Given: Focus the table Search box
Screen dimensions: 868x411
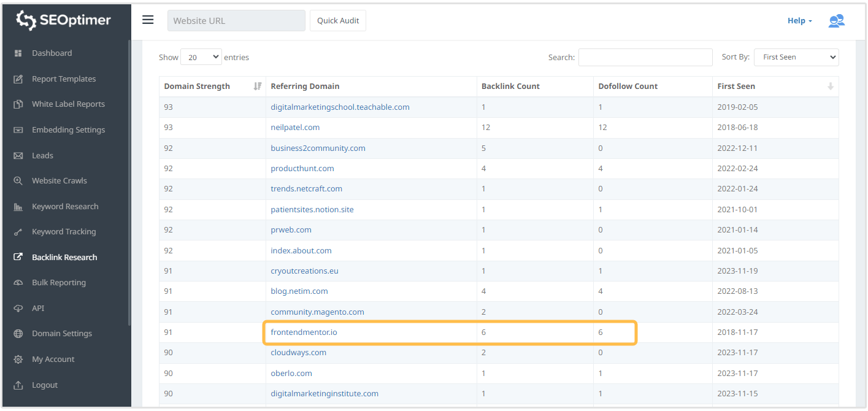Looking at the screenshot, I should 645,57.
